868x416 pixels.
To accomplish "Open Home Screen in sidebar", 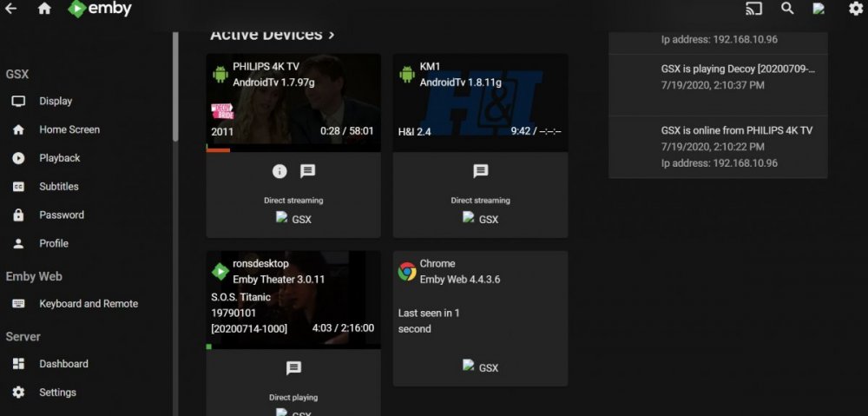I will 86,129.
